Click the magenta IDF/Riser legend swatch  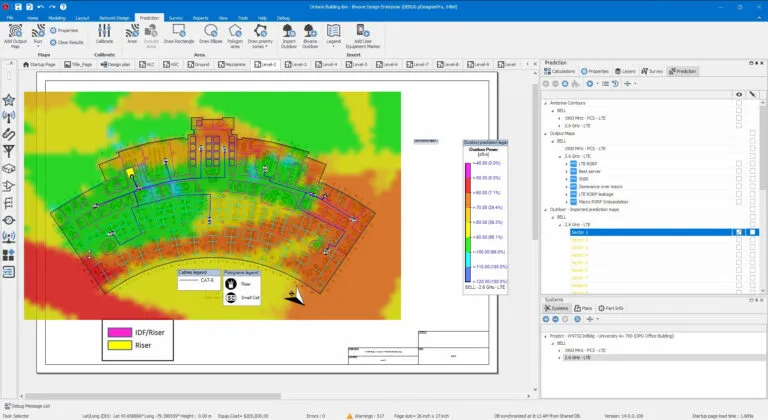[120, 331]
